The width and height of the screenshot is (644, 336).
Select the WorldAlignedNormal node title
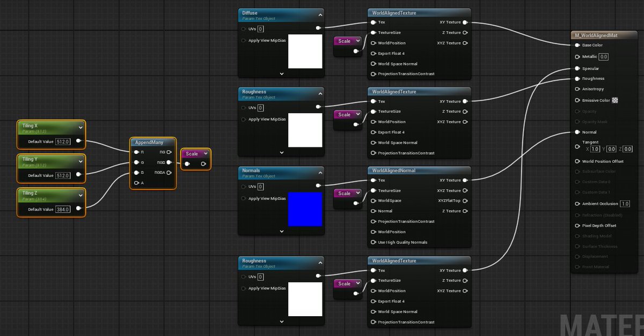393,170
